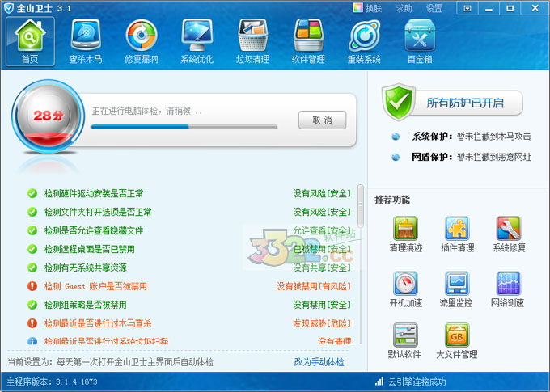
Task: Start 开机加速 boot speedup
Action: 405,289
